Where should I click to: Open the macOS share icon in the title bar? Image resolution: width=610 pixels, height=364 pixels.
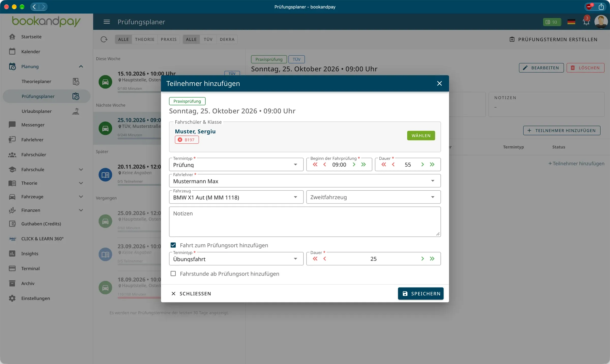pyautogui.click(x=601, y=7)
